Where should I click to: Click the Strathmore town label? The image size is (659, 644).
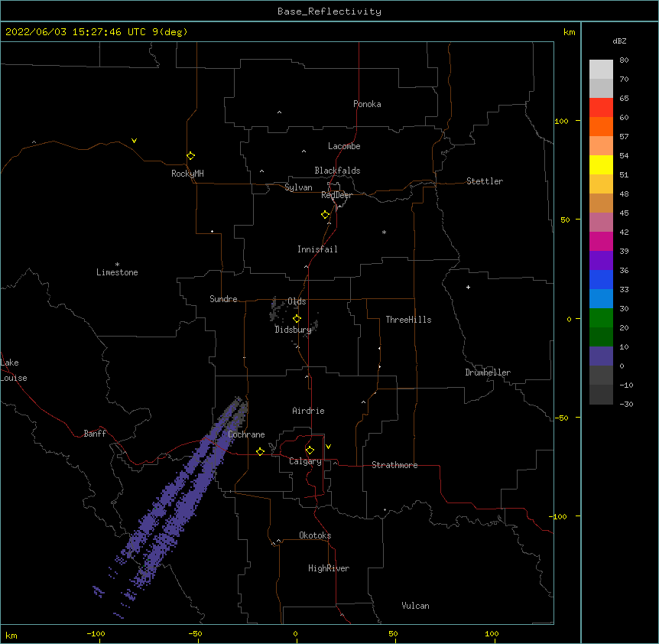(x=394, y=465)
